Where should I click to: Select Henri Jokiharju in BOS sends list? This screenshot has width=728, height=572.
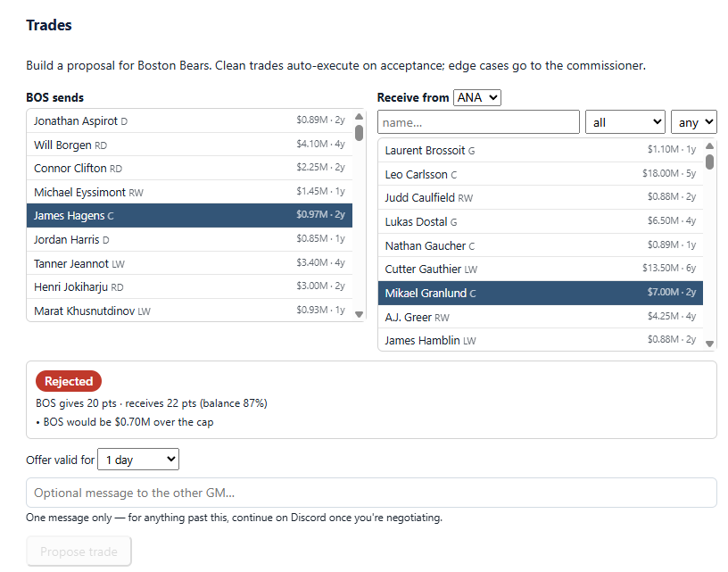point(189,287)
